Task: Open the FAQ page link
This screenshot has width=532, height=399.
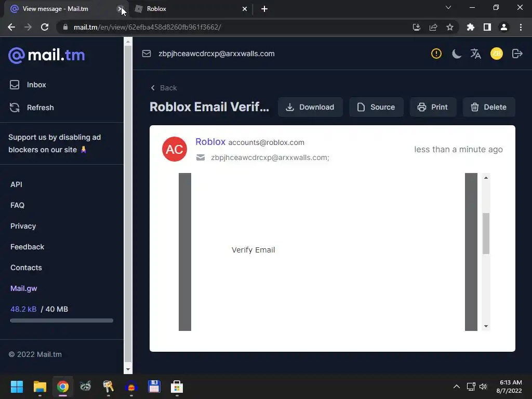Action: pyautogui.click(x=17, y=205)
